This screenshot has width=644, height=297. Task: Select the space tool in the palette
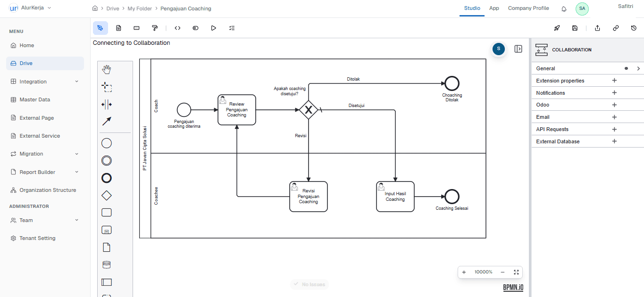[x=107, y=105]
